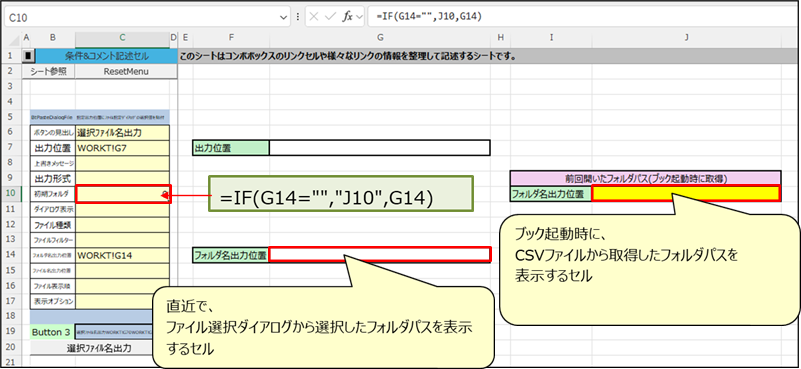The image size is (801, 369).
Task: Select cell C6 containing 選択ファイル名出力
Action: click(123, 133)
